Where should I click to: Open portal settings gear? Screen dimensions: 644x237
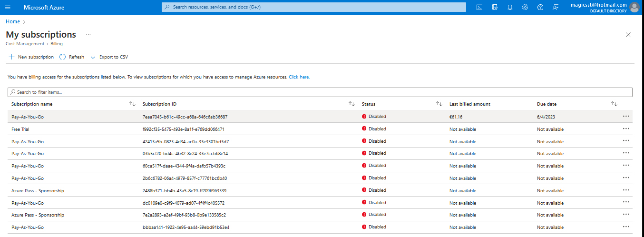pos(525,7)
